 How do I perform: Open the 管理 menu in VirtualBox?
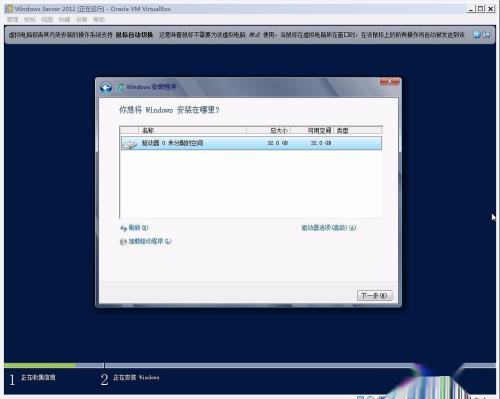(x=13, y=19)
